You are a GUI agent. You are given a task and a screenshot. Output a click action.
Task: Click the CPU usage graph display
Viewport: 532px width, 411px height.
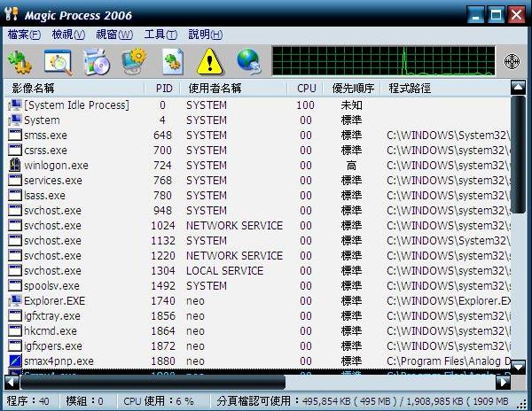click(383, 61)
